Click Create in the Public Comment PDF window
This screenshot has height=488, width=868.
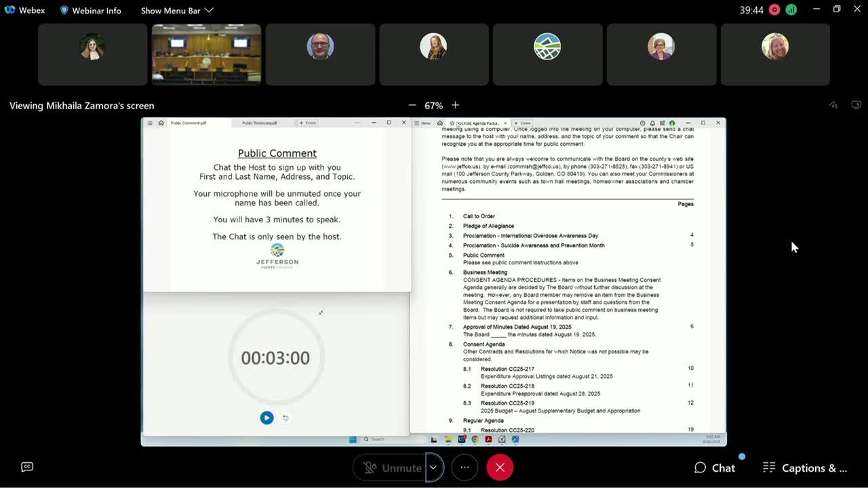[309, 123]
